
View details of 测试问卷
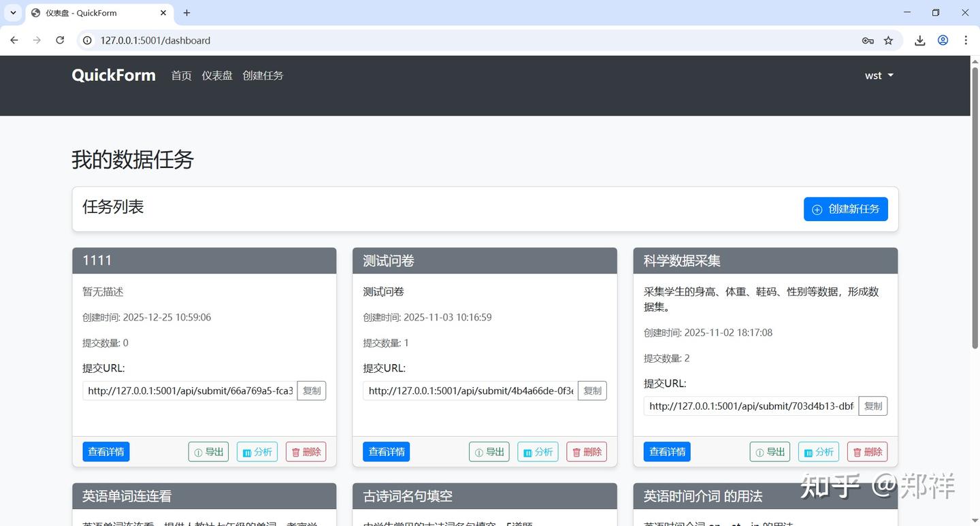point(387,452)
